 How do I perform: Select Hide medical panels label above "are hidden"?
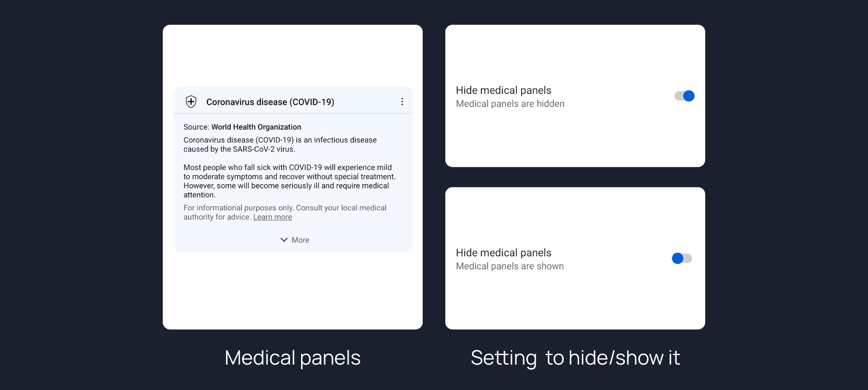point(503,90)
